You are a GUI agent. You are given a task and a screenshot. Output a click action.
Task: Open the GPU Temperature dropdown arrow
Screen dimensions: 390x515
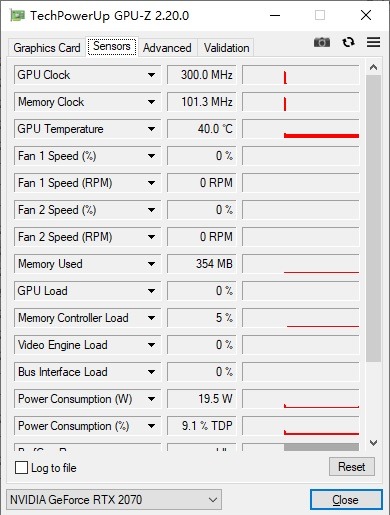coord(151,129)
